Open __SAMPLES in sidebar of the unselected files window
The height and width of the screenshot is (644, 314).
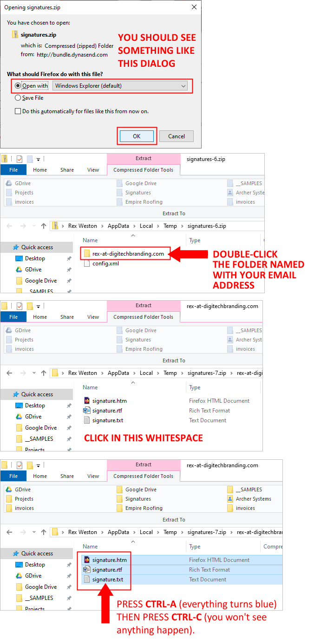pos(39,439)
